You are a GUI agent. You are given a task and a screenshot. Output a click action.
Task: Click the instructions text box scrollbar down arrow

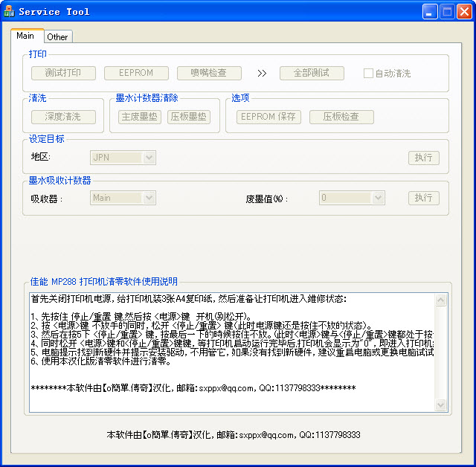click(441, 406)
